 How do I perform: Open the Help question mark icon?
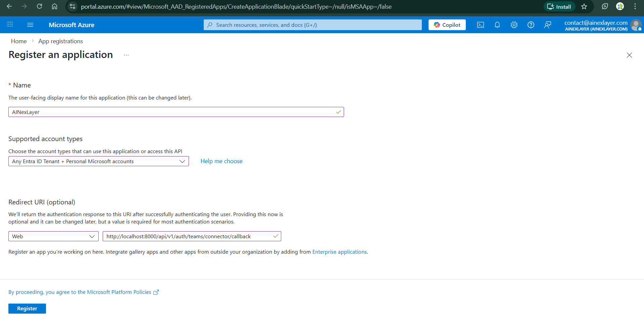pos(531,25)
